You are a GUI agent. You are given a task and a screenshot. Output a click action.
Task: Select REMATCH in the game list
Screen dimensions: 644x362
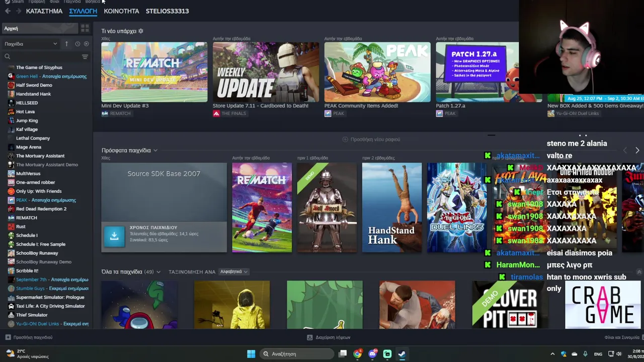pyautogui.click(x=26, y=218)
